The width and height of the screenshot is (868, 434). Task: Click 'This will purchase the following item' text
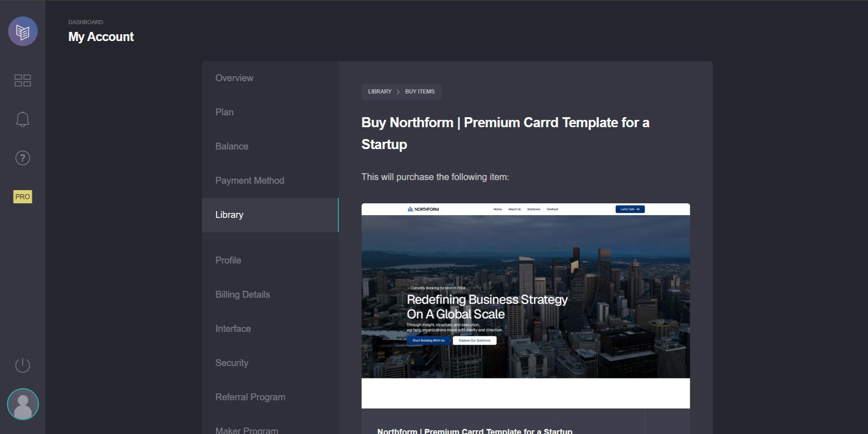435,177
